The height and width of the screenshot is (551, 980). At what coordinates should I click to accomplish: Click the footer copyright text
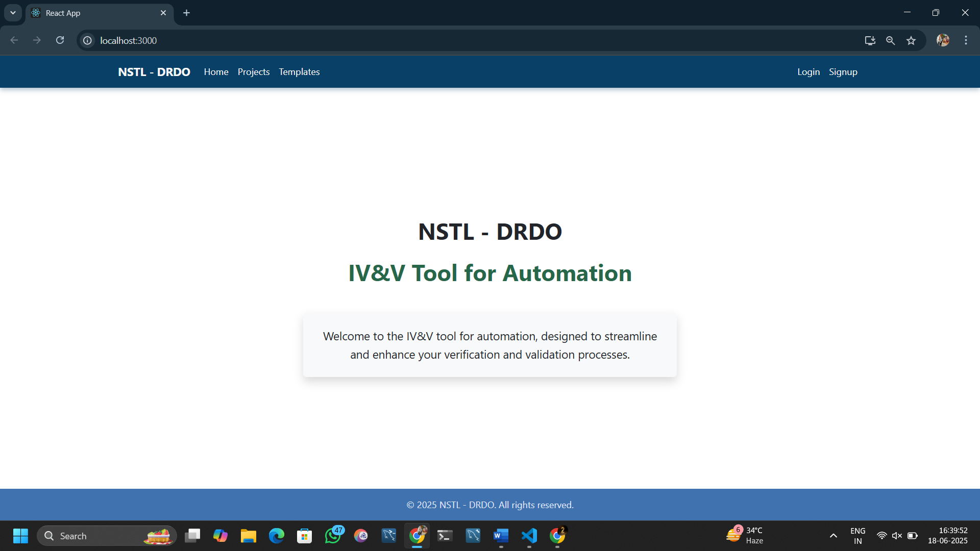[490, 505]
